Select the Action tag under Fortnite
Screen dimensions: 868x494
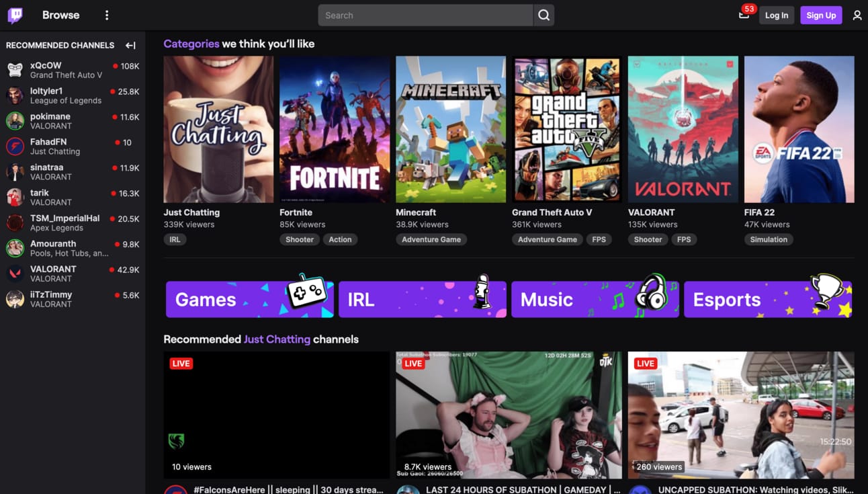click(x=340, y=239)
